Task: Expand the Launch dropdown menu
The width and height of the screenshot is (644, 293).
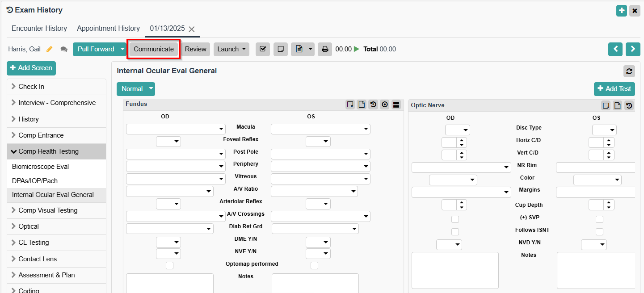Action: (231, 49)
